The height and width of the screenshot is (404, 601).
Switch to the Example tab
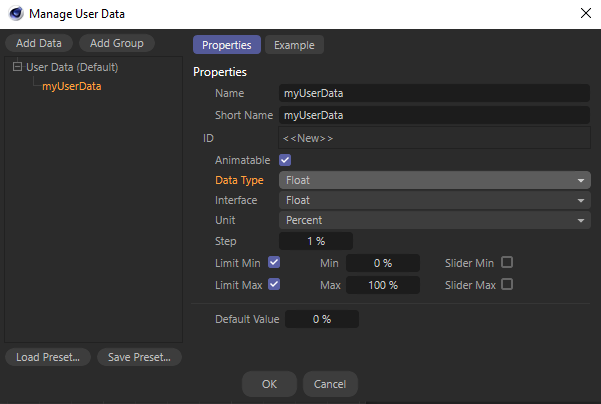point(294,45)
